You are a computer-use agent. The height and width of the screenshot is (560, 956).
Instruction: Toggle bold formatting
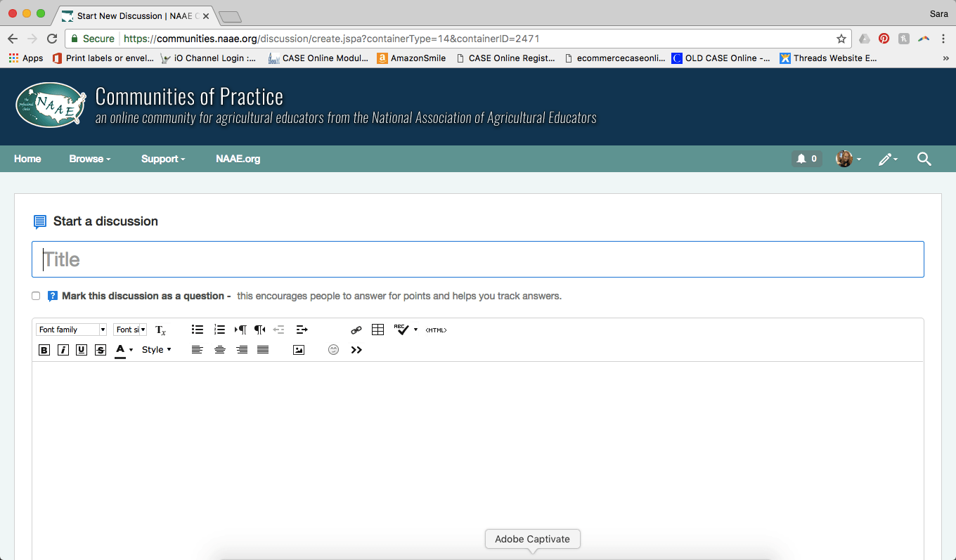point(44,350)
